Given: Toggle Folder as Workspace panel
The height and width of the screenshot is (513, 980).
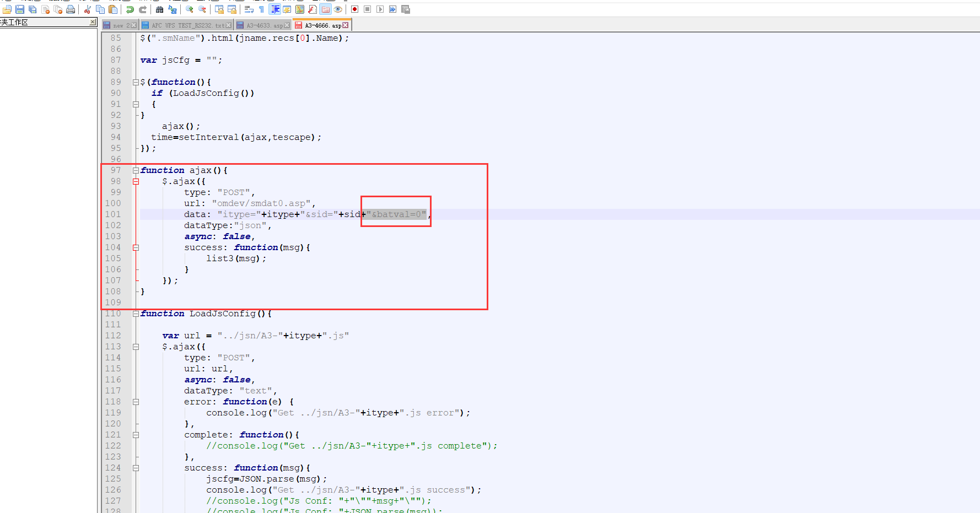Looking at the screenshot, I should [326, 9].
